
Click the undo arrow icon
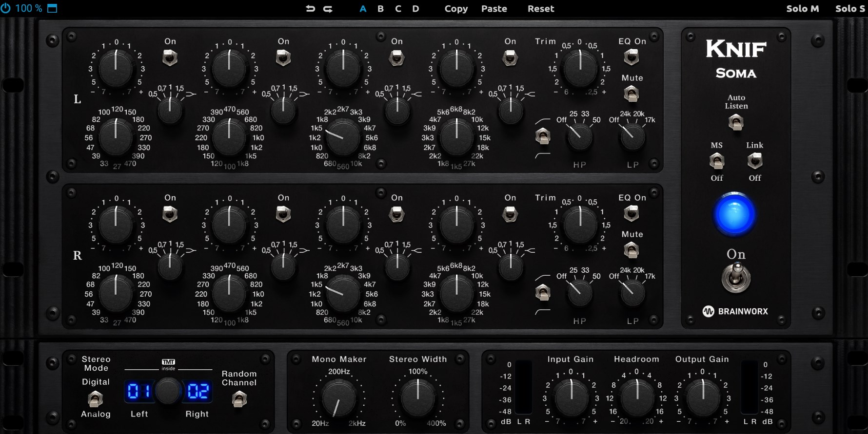coord(310,9)
